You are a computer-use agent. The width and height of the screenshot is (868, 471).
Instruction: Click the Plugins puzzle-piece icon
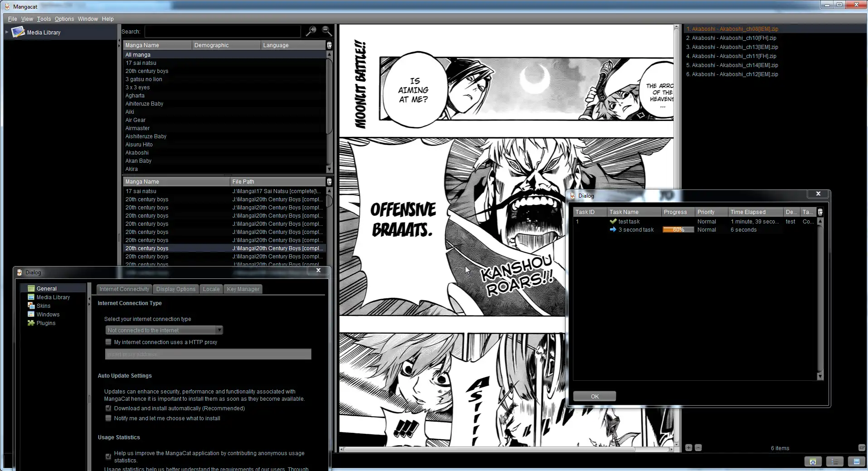point(31,323)
